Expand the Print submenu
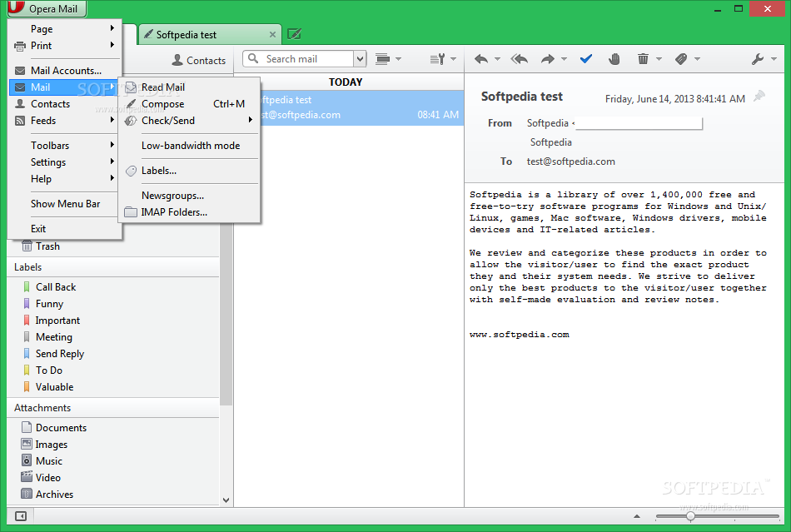Screen dimensions: 791x532 (x=65, y=46)
